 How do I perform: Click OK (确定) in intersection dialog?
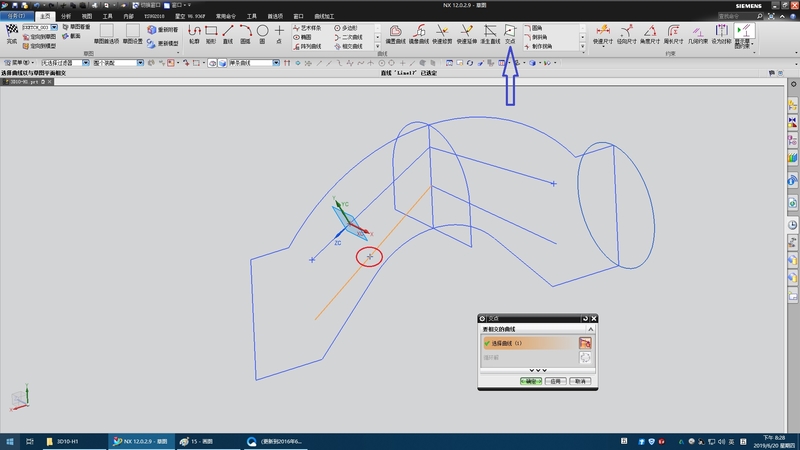point(531,381)
